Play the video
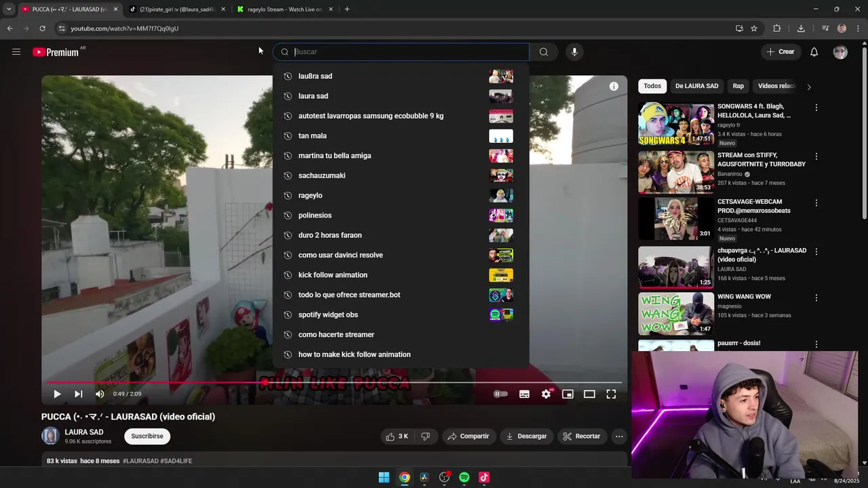This screenshot has height=488, width=868. click(x=57, y=394)
